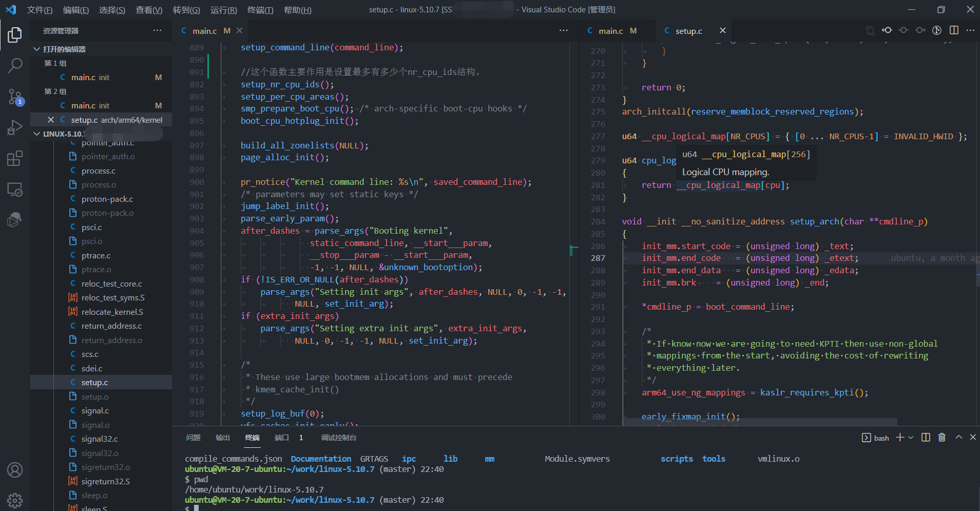980x511 pixels.
Task: Click inside the terminal prompt area
Action: click(196, 508)
